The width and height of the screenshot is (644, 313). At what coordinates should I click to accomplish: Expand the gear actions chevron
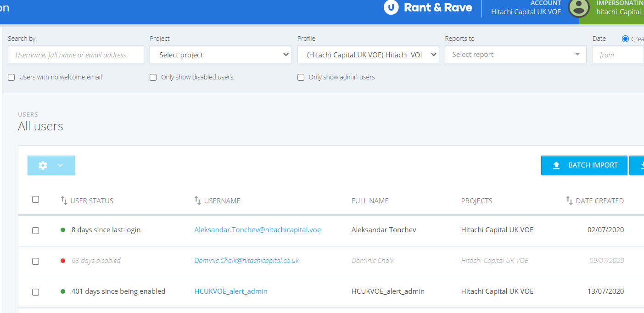(60, 165)
